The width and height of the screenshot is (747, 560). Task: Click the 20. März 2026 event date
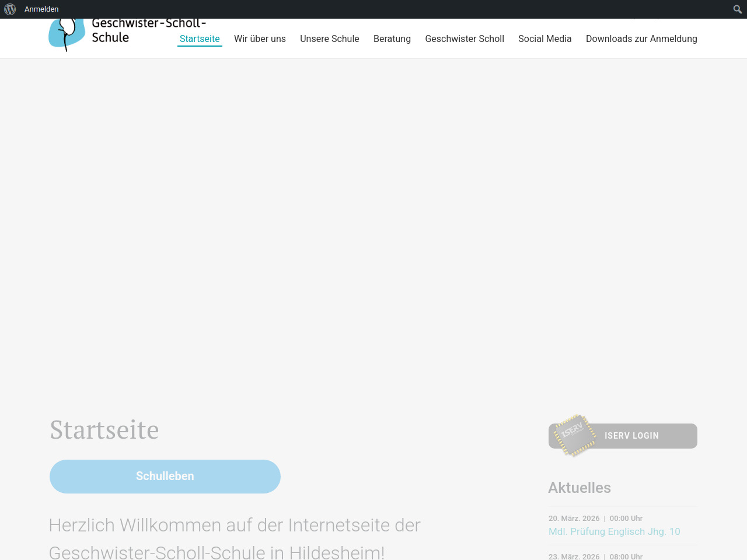[574, 518]
